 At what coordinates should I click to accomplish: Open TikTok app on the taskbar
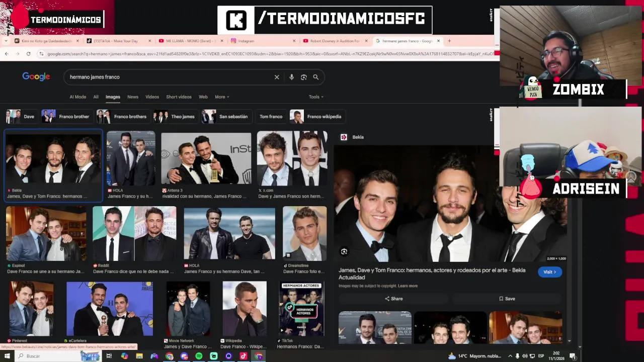click(x=244, y=356)
